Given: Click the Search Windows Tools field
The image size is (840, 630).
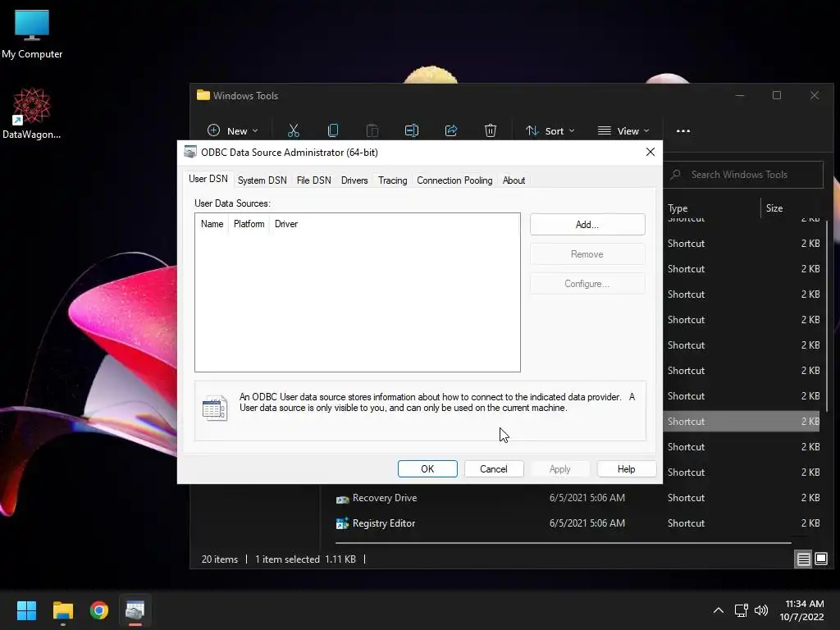Looking at the screenshot, I should tap(743, 175).
